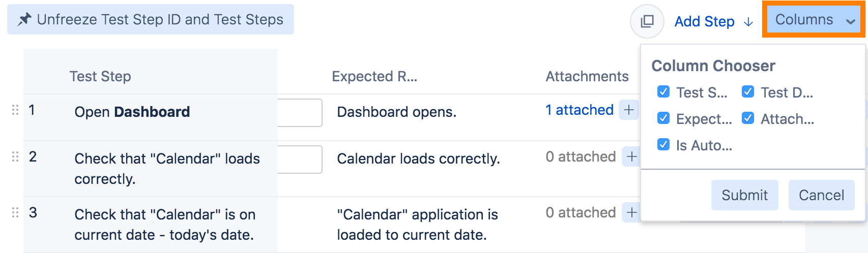Click drag handle icon for step 1

tap(15, 110)
